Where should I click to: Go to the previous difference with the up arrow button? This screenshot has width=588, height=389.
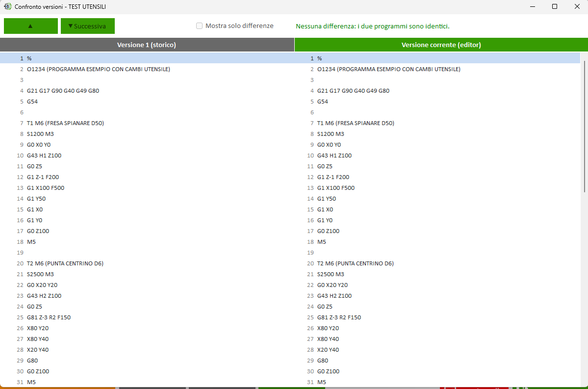point(31,26)
